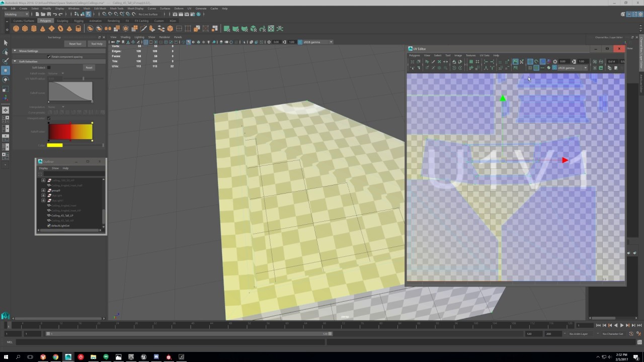Open the Modeling menu set dropdown
Viewport: 644px width, 362px height.
pos(17,14)
